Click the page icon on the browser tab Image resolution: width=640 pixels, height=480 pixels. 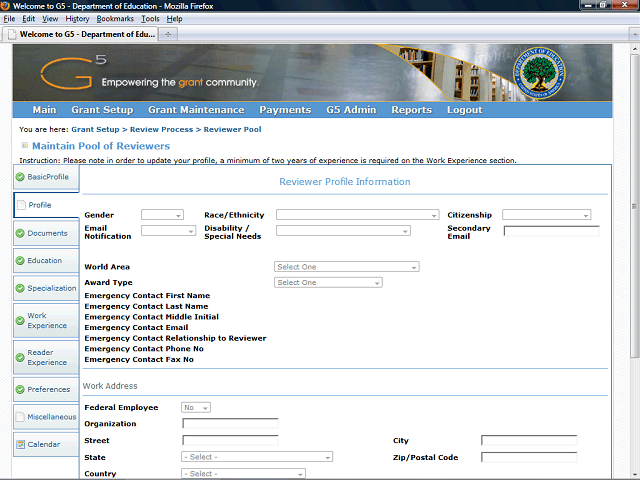pyautogui.click(x=12, y=34)
